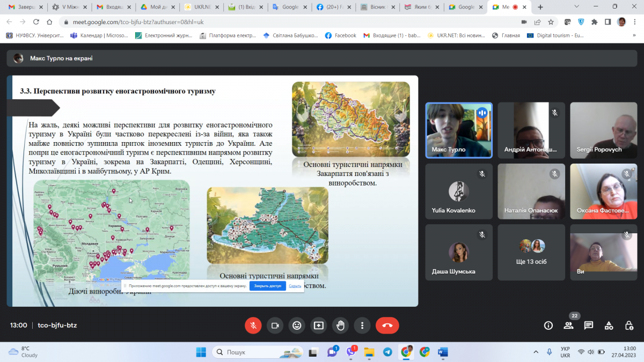Open the Activities panel

609,325
